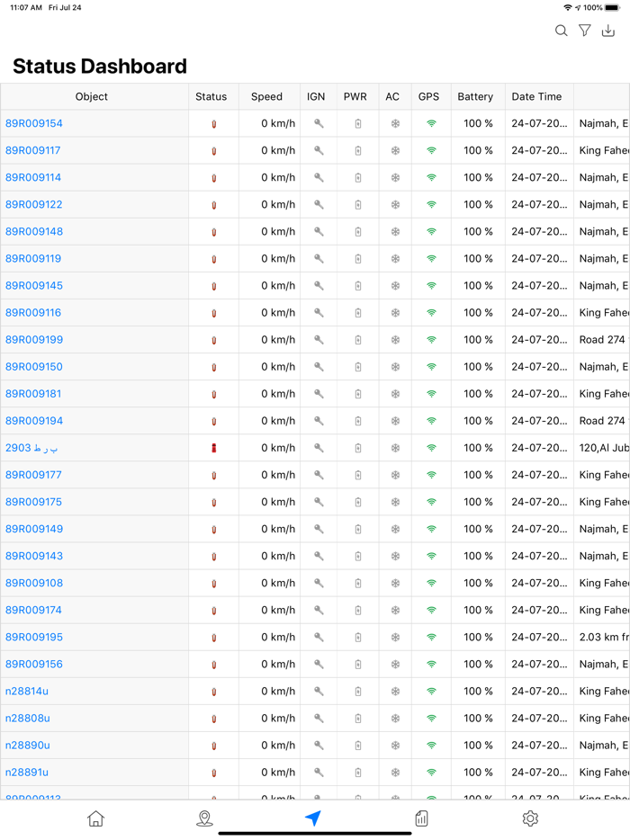Viewport: 630px width, 840px height.
Task: Click power icon for 89R009194
Action: tap(358, 421)
